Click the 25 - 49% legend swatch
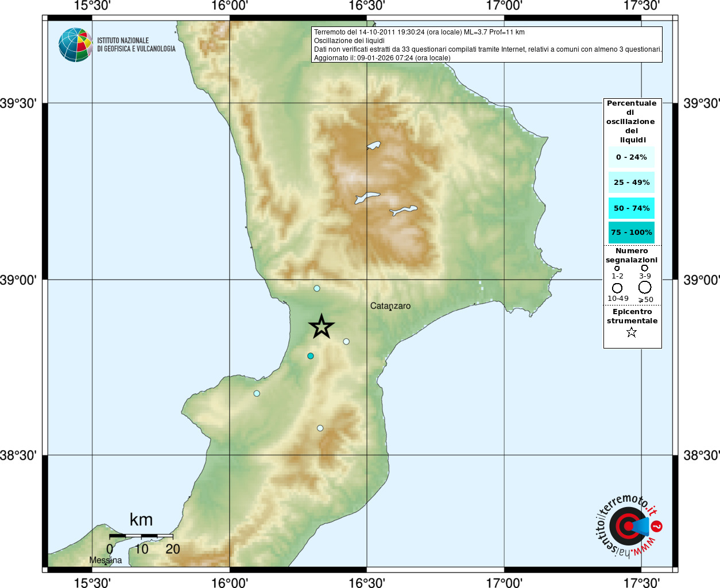The height and width of the screenshot is (588, 720). (x=632, y=182)
